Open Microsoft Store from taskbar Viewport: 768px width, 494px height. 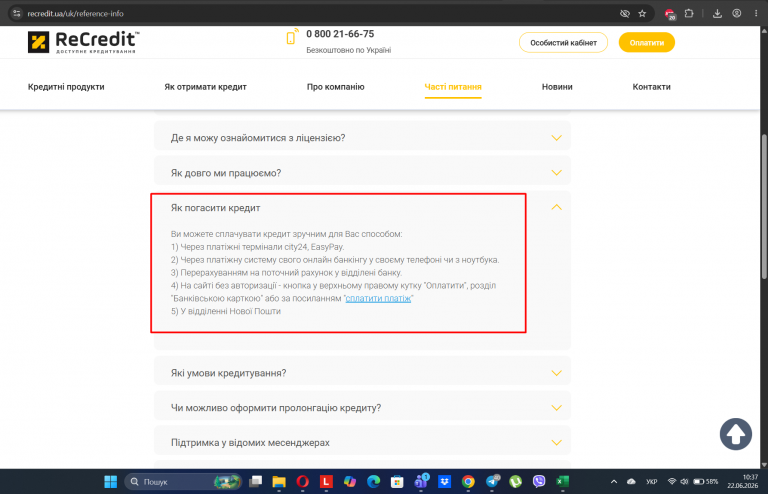coord(397,482)
